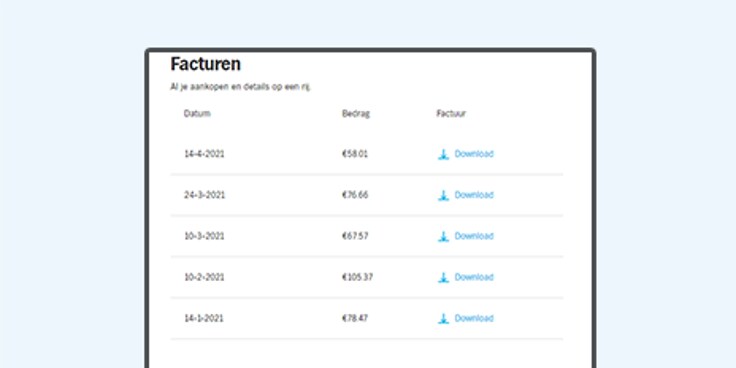Open Download link for €78.47 invoice
This screenshot has height=368, width=736.
pyautogui.click(x=474, y=318)
